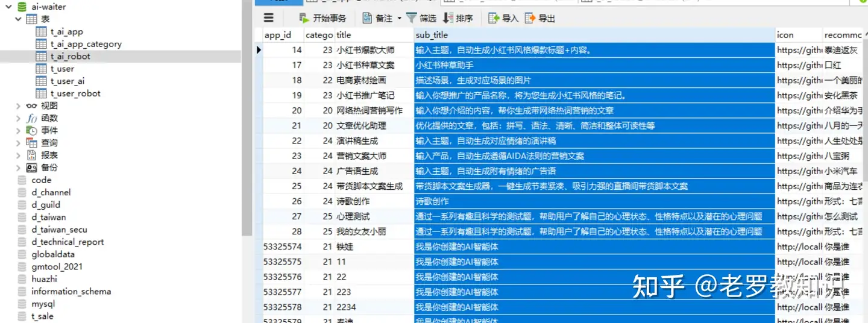
Task: Click the 备注 (comment) toolbar button
Action: 377,18
